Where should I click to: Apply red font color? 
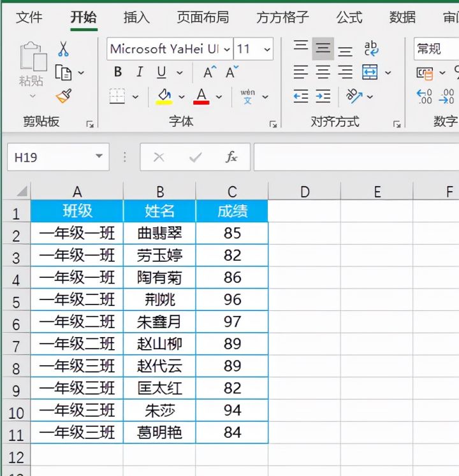point(201,96)
